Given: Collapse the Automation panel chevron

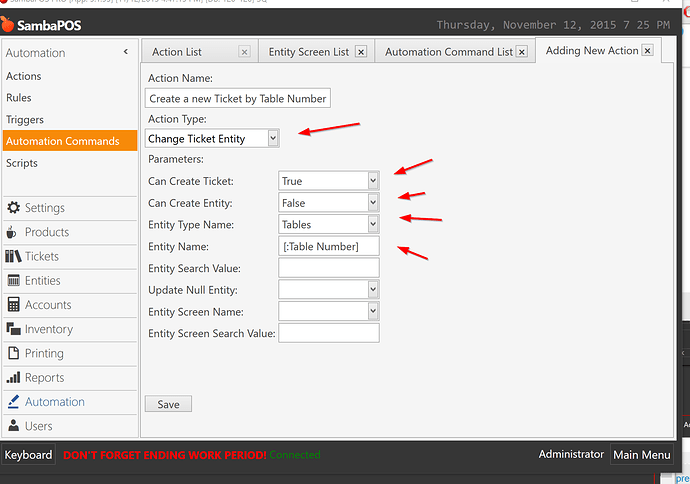Looking at the screenshot, I should pyautogui.click(x=125, y=52).
